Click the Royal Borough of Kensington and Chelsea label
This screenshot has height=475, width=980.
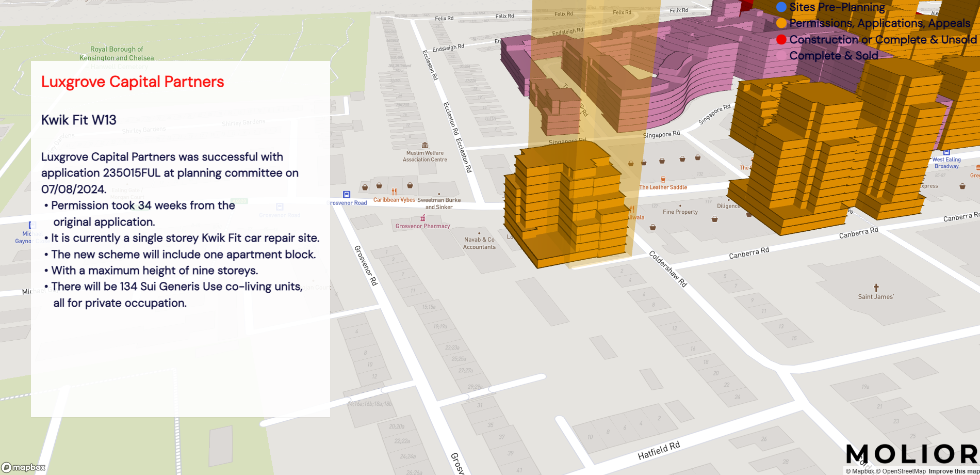pyautogui.click(x=117, y=54)
